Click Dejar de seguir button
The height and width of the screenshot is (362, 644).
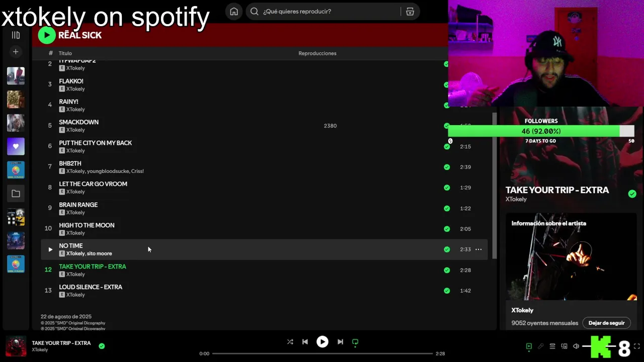606,323
